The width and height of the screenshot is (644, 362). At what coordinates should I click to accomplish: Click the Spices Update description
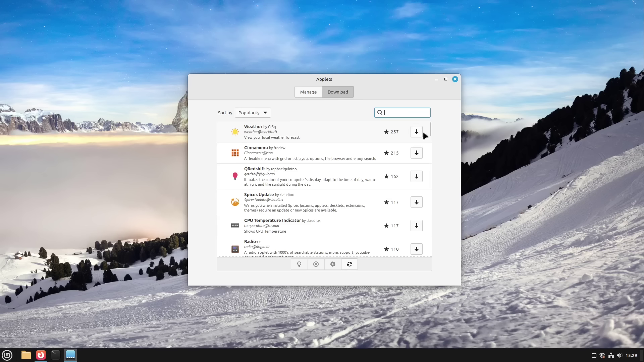(304, 208)
